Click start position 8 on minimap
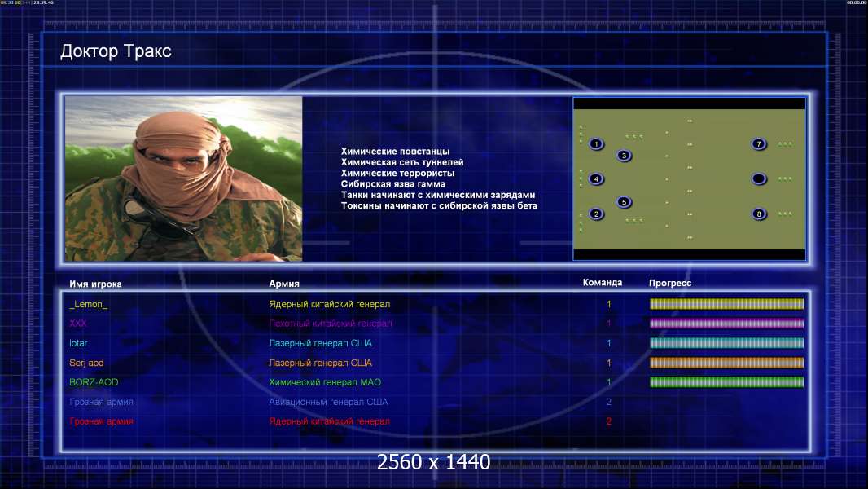868x489 pixels. pyautogui.click(x=759, y=214)
